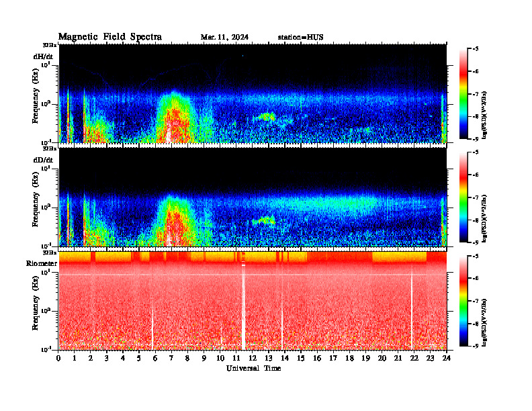Select the "Universal Time" axis title
Image resolution: width=532 pixels, height=411 pixels.
[x=253, y=368]
